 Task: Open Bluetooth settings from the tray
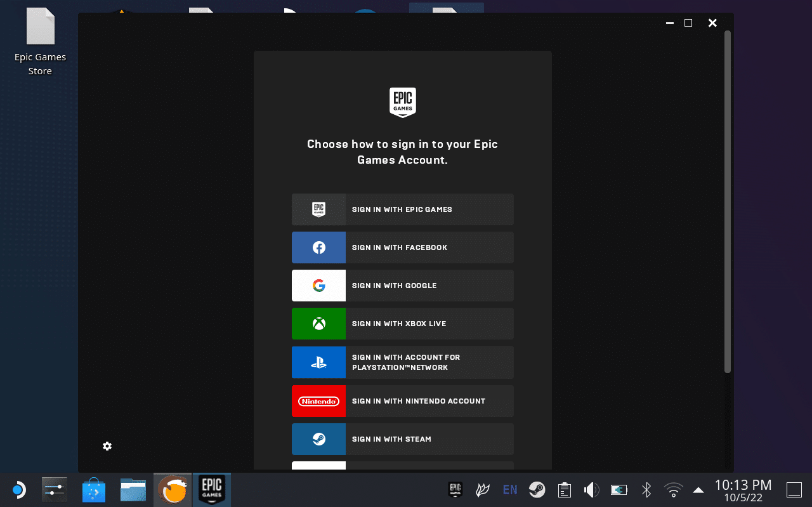[646, 490]
